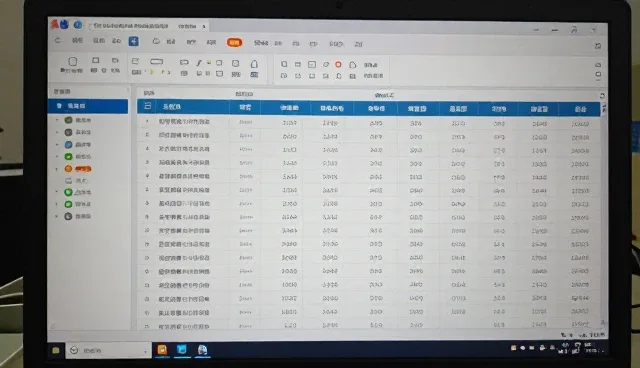
Task: Click the blue square icon in the menu row
Action: (x=133, y=41)
